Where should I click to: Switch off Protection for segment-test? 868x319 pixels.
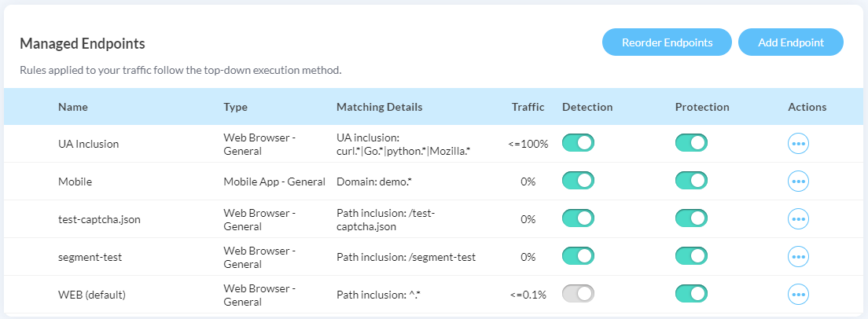click(x=691, y=256)
